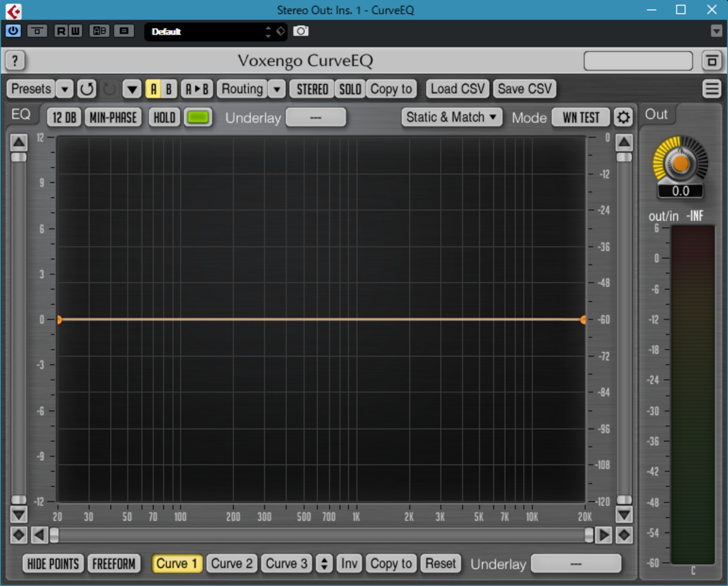Open the 12 DB range selector
Screen dimensions: 728x586
[64, 118]
